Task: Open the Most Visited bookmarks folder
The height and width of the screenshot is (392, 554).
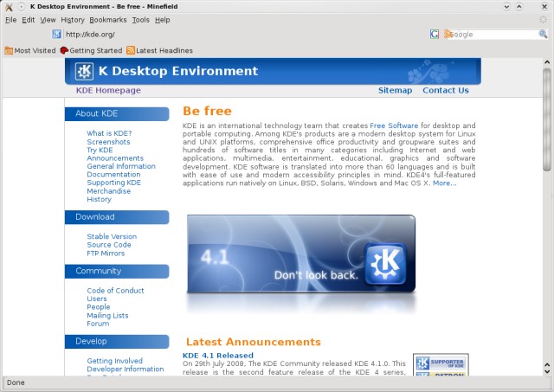Action: 30,50
